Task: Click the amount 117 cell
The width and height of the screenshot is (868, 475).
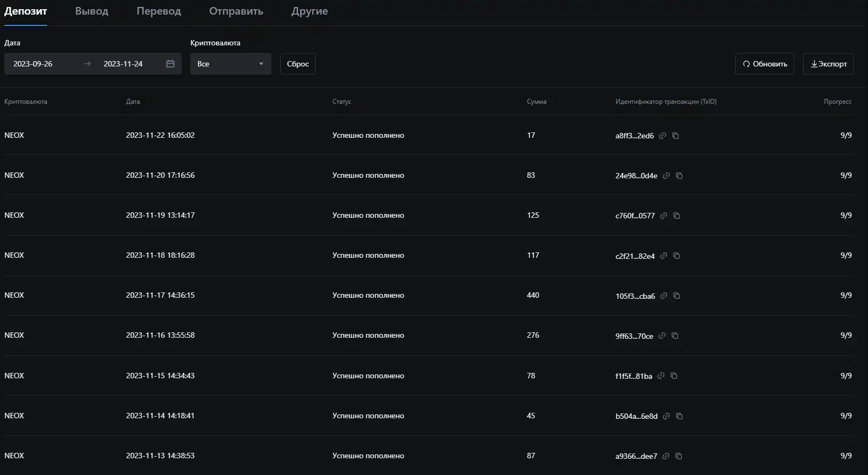Action: [533, 255]
